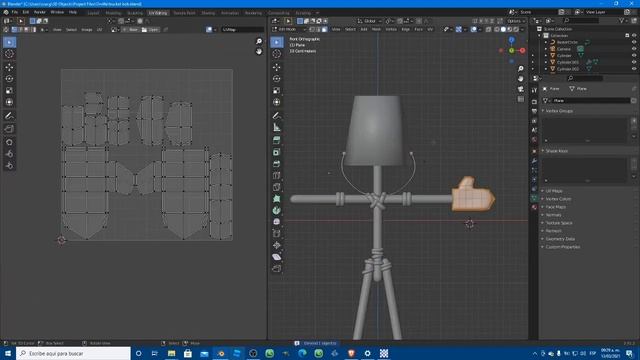The image size is (640, 360).
Task: Add a shape key with plus button
Action: pos(634,161)
